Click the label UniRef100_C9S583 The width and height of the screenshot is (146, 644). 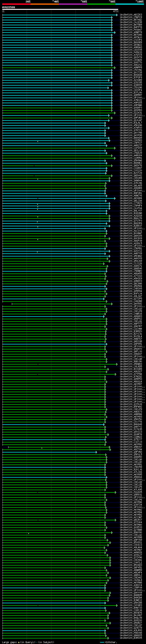click(x=131, y=140)
